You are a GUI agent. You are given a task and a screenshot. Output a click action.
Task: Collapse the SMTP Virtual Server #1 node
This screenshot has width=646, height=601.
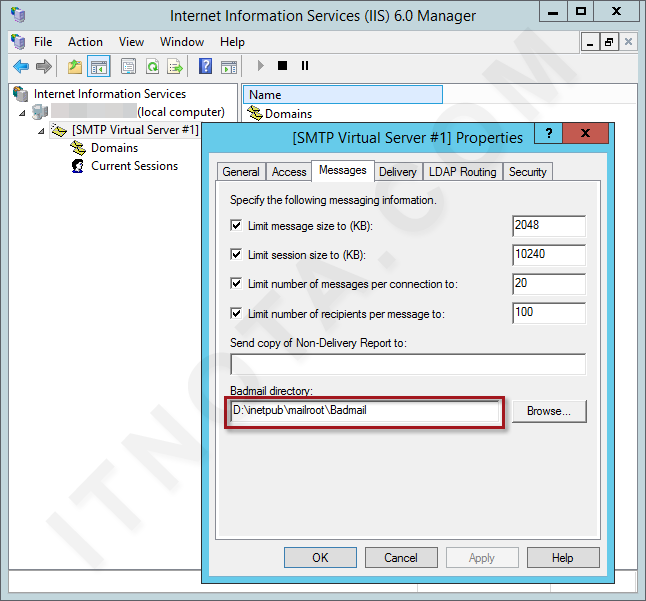(x=41, y=131)
